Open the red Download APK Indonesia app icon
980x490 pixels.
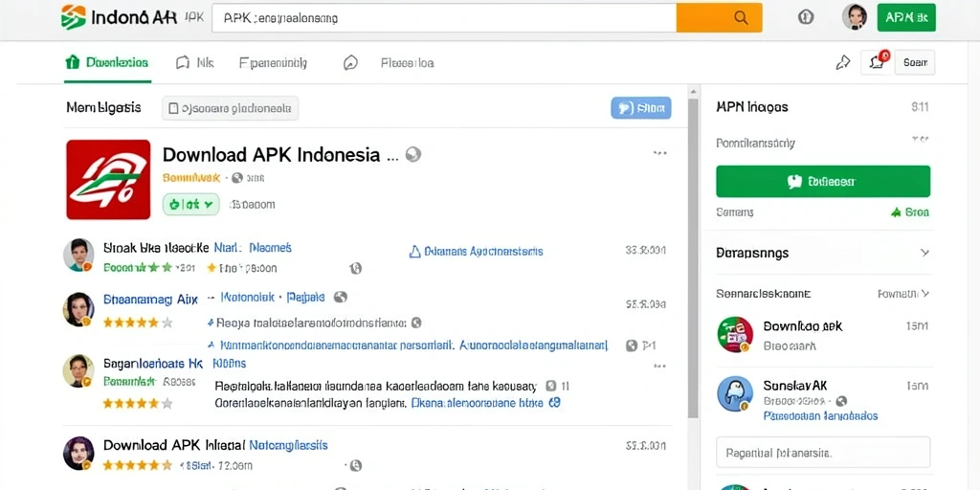(x=108, y=179)
